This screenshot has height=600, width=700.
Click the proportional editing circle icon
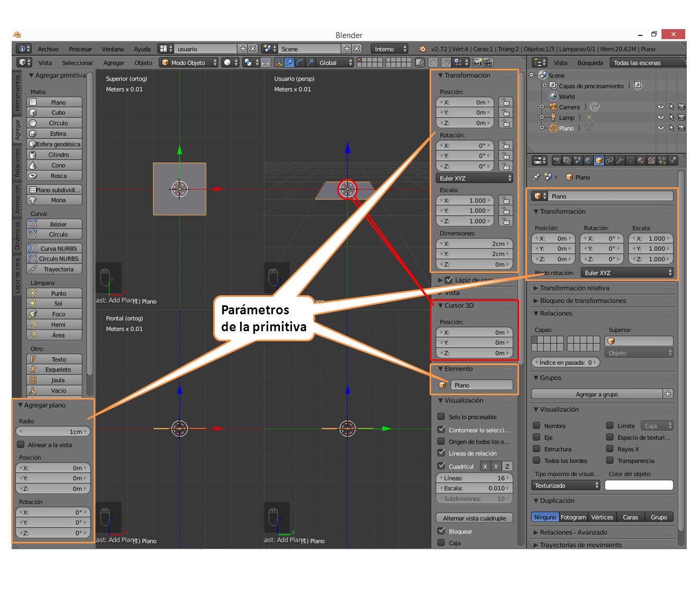pyautogui.click(x=433, y=62)
